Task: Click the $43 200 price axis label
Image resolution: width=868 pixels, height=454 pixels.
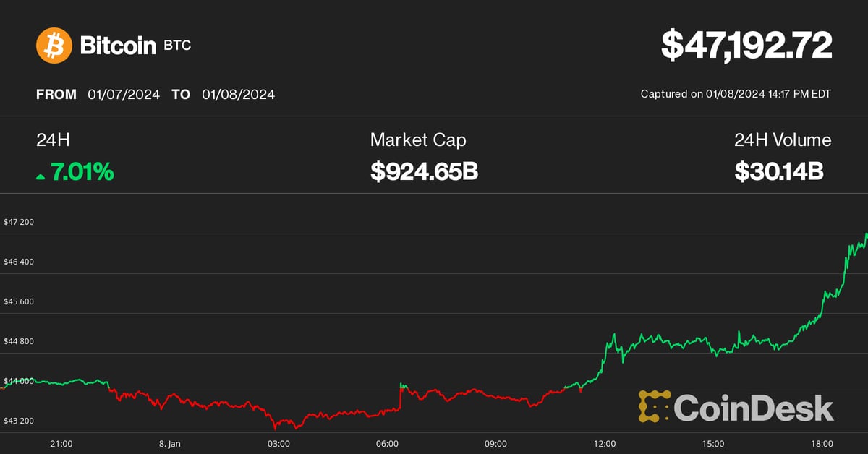Action: (x=19, y=421)
